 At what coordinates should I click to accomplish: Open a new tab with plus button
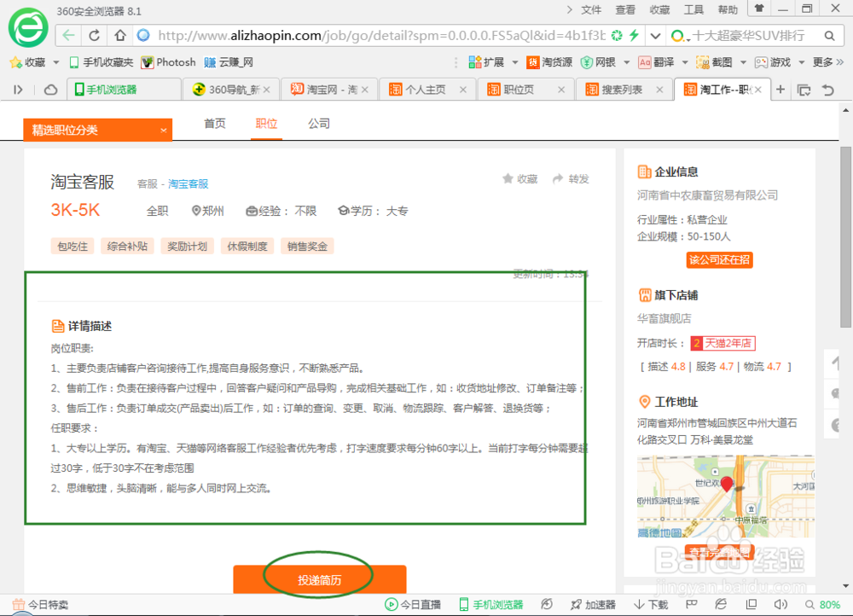pos(780,90)
